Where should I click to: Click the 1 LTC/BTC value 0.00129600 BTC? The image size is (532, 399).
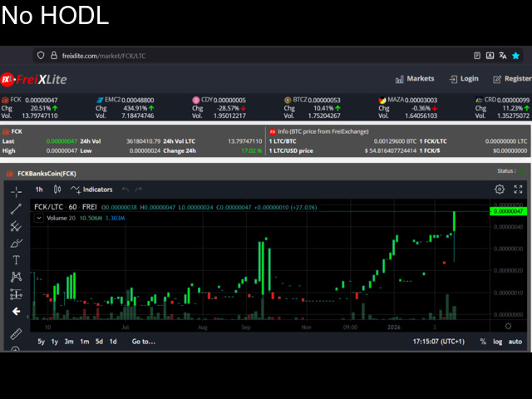point(395,141)
